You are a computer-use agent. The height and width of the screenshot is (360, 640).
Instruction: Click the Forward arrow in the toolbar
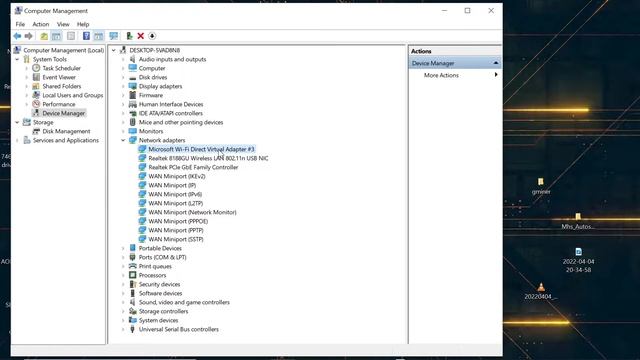pos(28,36)
